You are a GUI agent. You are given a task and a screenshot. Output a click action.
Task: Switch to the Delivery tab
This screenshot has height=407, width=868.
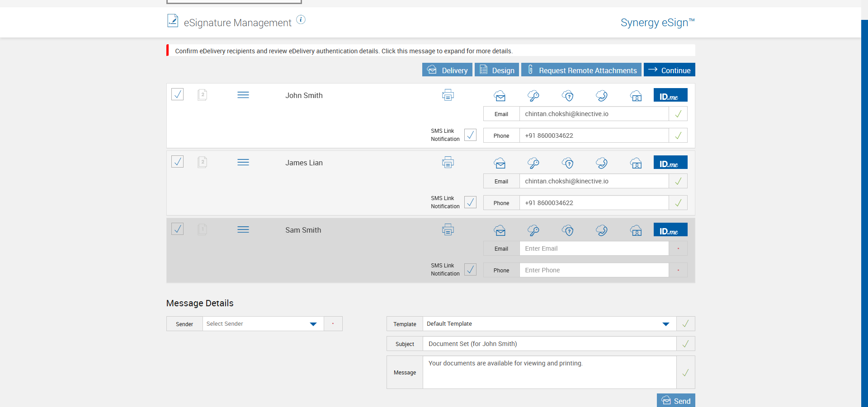point(447,70)
